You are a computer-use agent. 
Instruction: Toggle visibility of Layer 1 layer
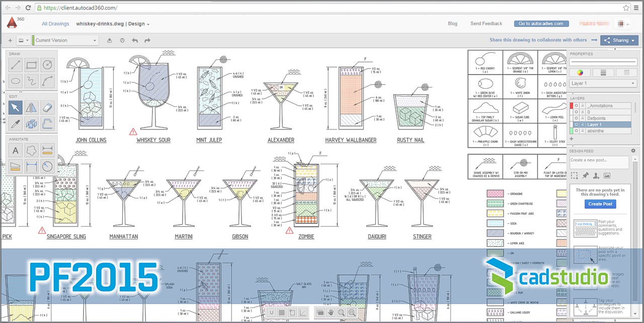click(577, 124)
